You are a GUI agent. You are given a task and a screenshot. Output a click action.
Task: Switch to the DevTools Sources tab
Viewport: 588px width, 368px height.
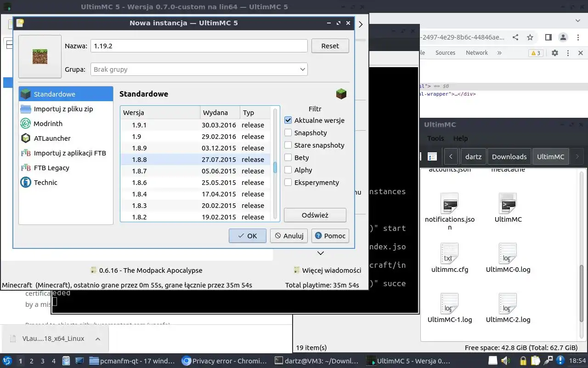click(x=445, y=53)
